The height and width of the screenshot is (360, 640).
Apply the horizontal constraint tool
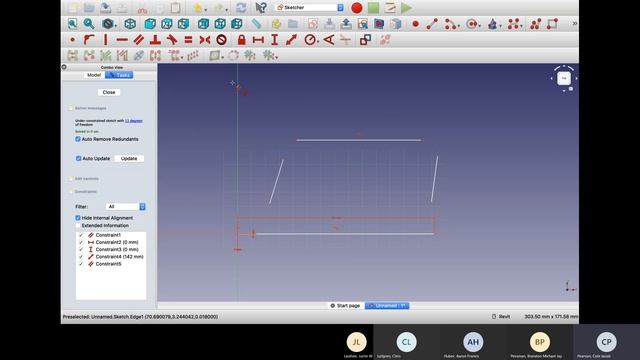click(122, 40)
